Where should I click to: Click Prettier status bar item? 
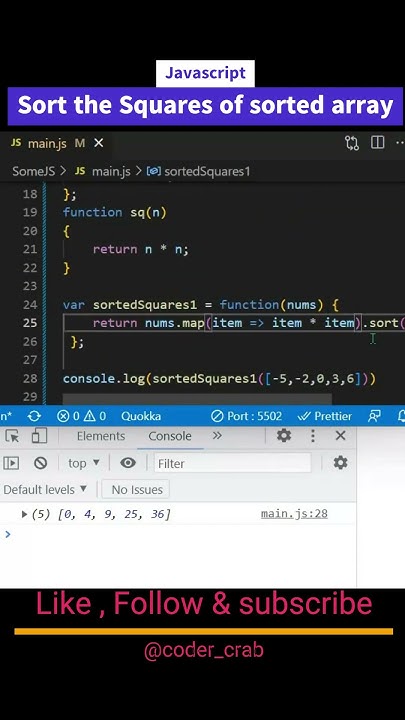click(x=325, y=416)
